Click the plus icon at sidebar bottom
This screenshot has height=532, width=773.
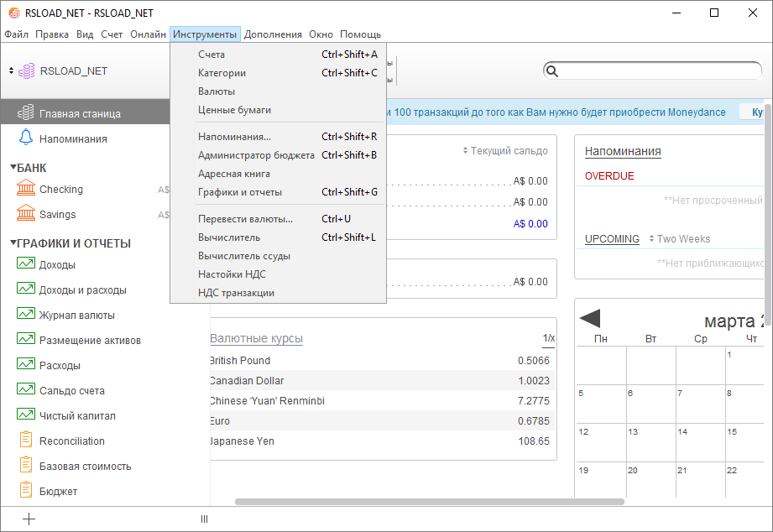click(29, 519)
